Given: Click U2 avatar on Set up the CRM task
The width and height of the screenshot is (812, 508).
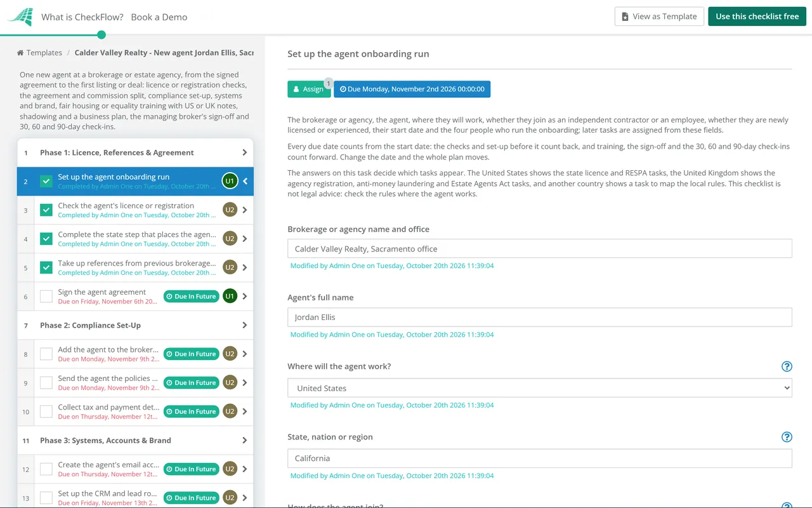Looking at the screenshot, I should point(230,498).
